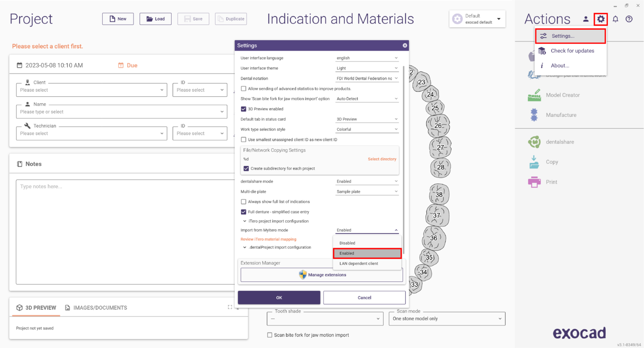Viewport: 644px width, 348px height.
Task: Collapse iTero project import configuration section
Action: pyautogui.click(x=276, y=221)
